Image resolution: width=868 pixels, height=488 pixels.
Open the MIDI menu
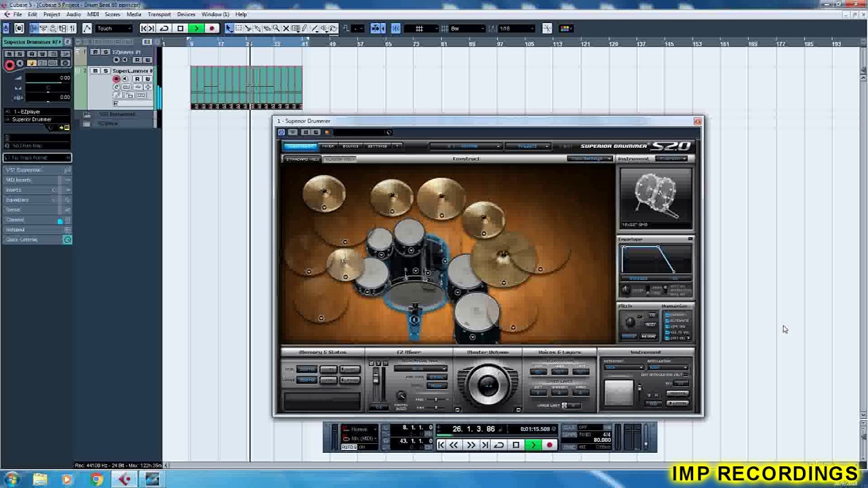pyautogui.click(x=93, y=14)
